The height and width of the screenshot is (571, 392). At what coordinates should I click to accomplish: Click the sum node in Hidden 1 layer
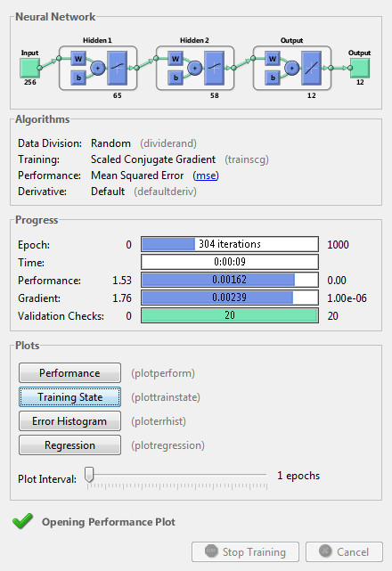98,68
